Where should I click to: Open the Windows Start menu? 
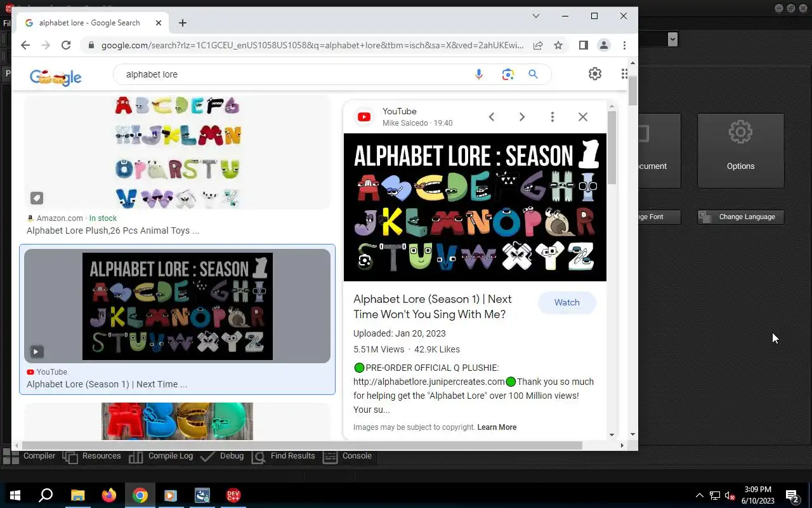15,495
